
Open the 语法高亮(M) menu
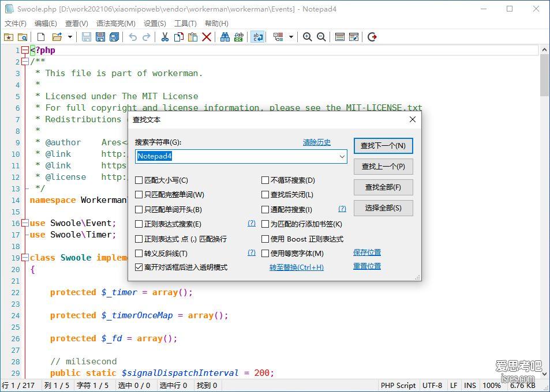coord(116,24)
